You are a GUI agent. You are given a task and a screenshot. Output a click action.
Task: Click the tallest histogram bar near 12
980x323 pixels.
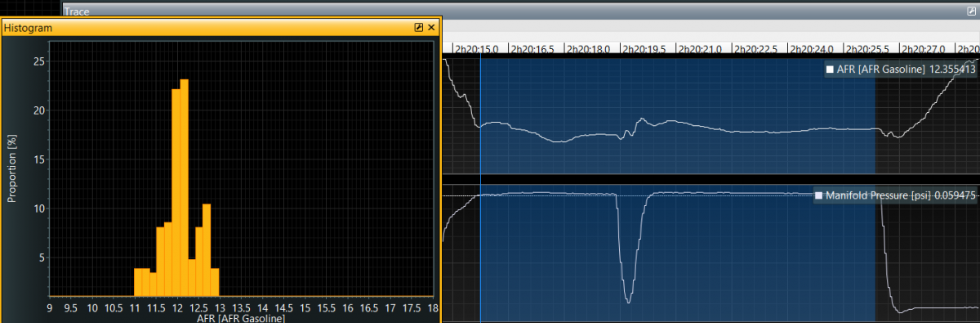(185, 188)
